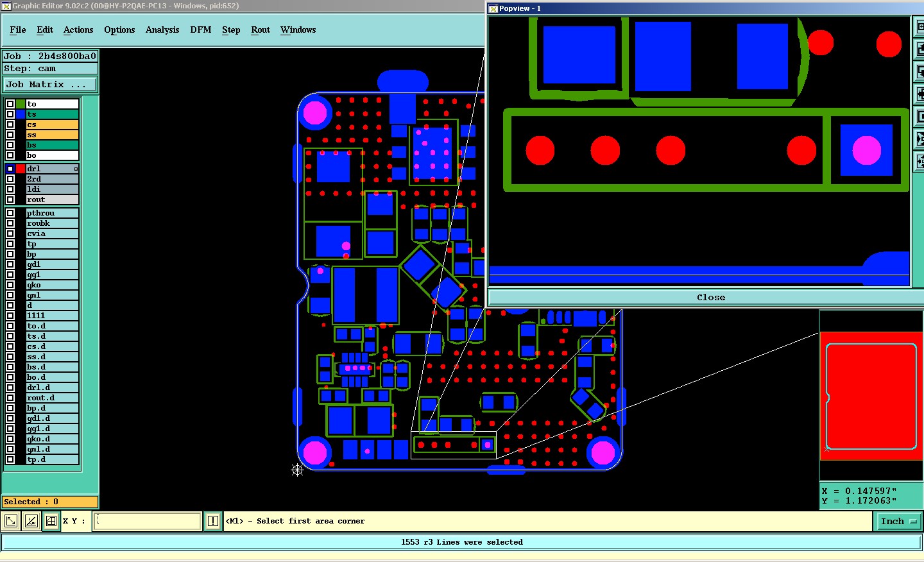Select the 'cvia' layer row

click(x=52, y=234)
